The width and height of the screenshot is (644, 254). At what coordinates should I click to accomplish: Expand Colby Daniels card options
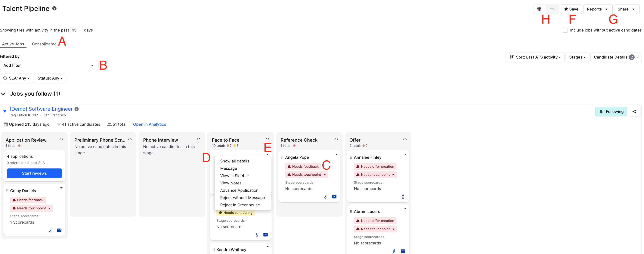[x=61, y=188]
